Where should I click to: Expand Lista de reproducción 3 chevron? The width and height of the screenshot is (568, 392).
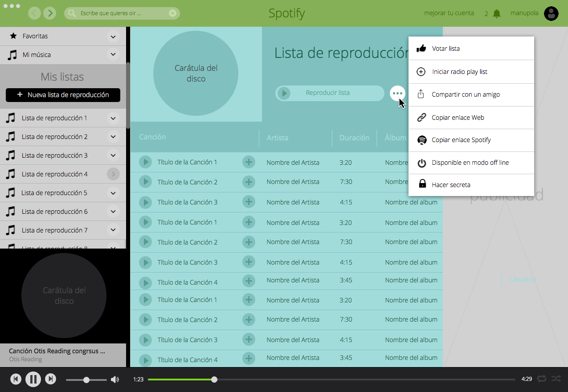[113, 155]
